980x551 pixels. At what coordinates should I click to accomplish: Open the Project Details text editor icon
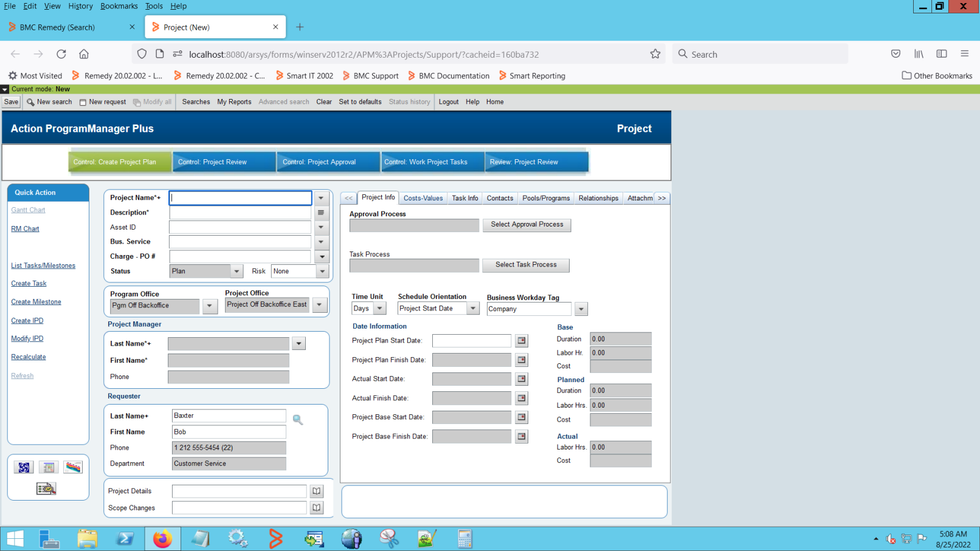click(x=317, y=491)
